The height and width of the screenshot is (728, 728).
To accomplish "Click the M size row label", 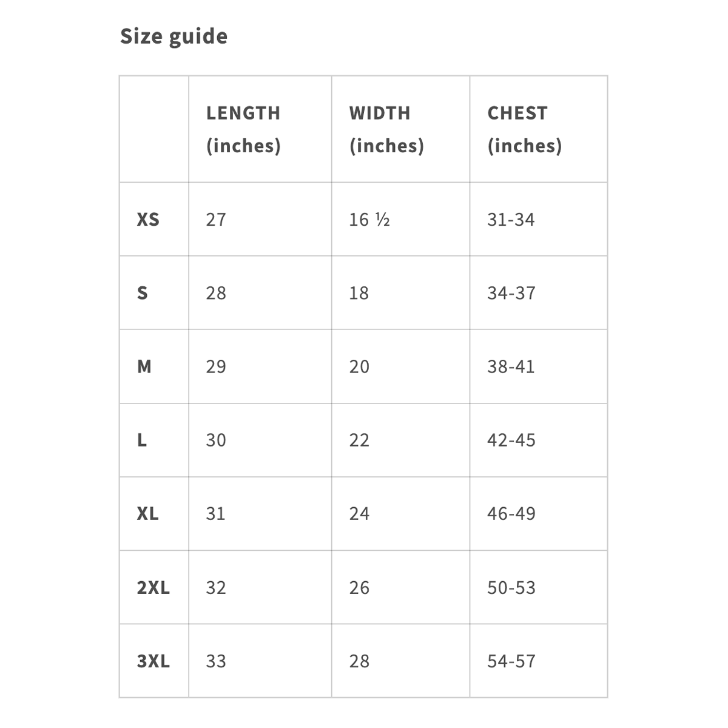I will 144,366.
